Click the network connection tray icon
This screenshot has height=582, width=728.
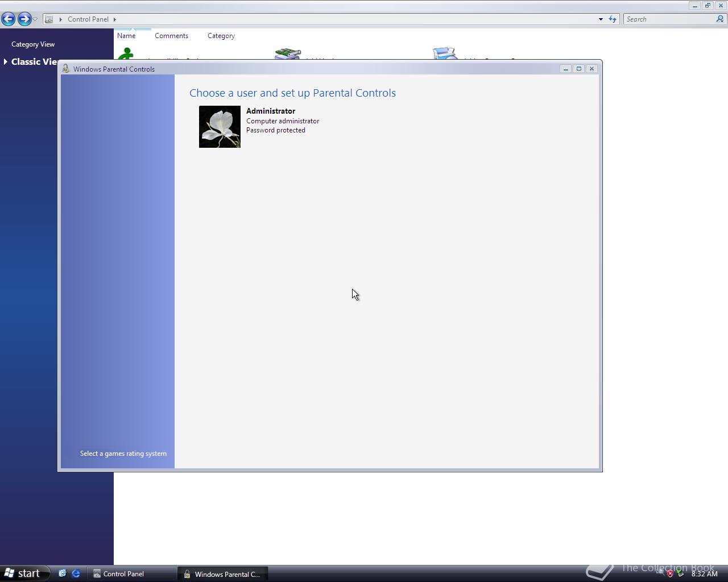(x=680, y=573)
